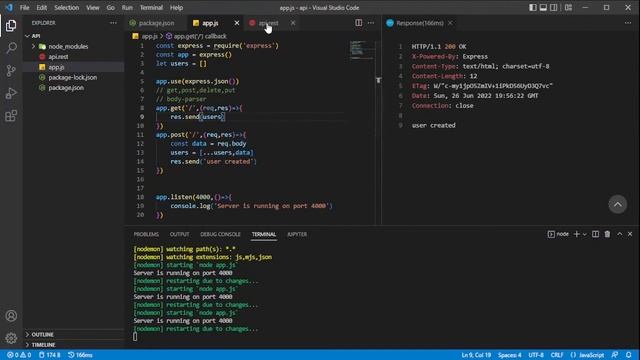Click Ln 9, Col 19 cursor position
Viewport: 640px width, 360px height.
[476, 355]
